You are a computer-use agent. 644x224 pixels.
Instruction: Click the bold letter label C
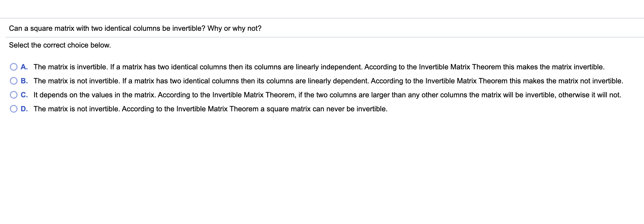[24, 95]
